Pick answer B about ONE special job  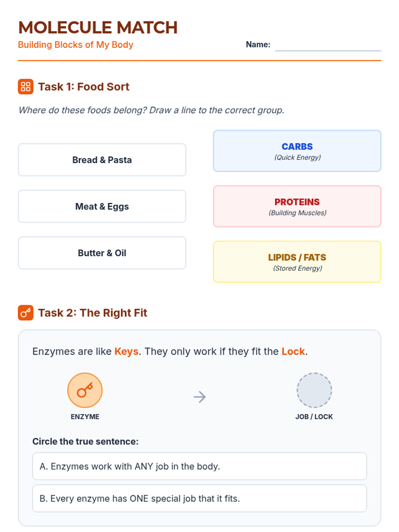[199, 498]
